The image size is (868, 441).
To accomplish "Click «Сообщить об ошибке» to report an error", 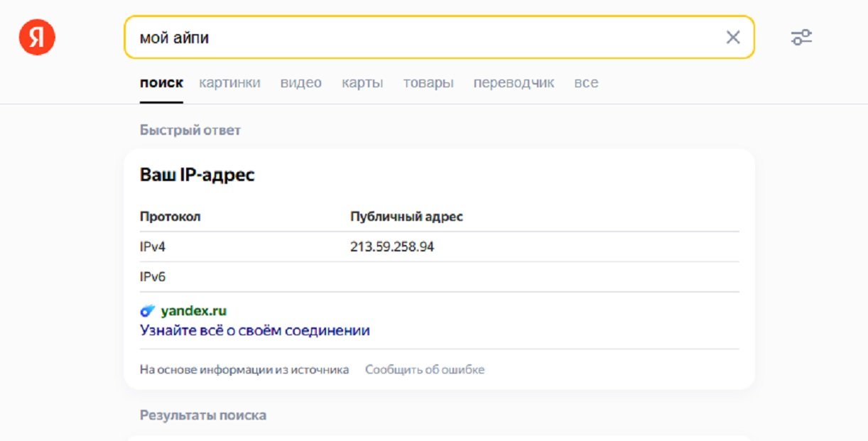I will 425,369.
